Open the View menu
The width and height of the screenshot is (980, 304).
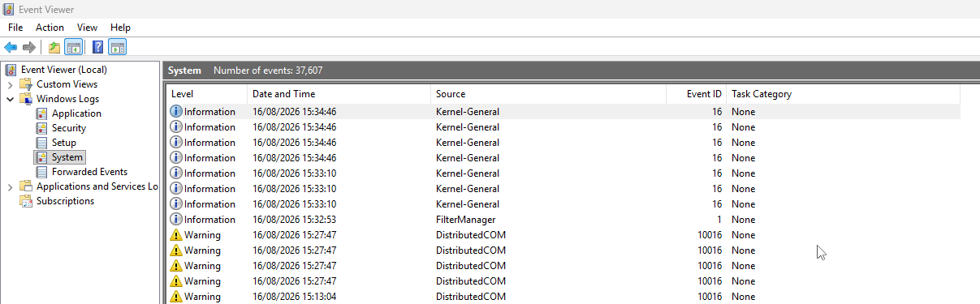[x=87, y=28]
